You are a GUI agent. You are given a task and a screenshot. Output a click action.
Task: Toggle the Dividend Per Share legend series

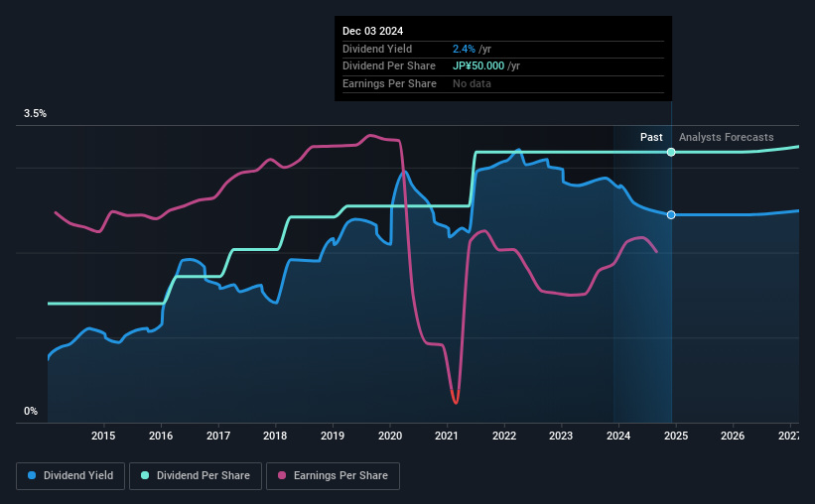click(196, 476)
